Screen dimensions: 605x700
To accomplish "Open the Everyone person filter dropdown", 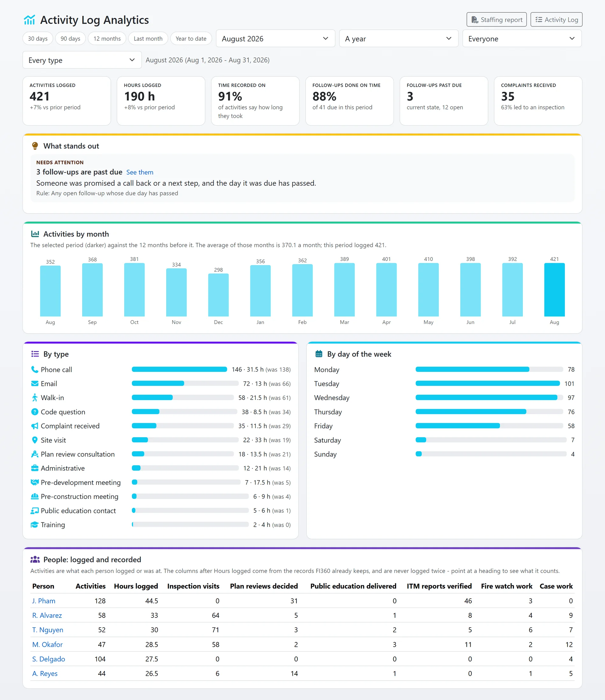I will [522, 39].
